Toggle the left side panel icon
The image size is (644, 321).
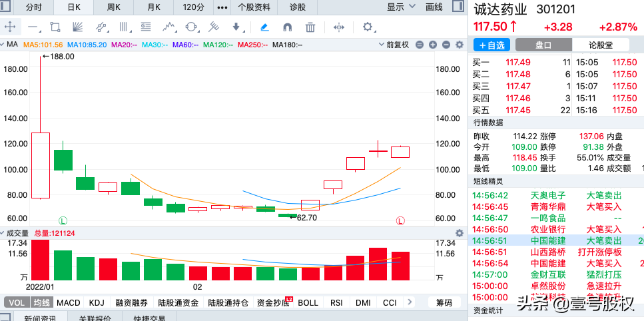point(6,6)
